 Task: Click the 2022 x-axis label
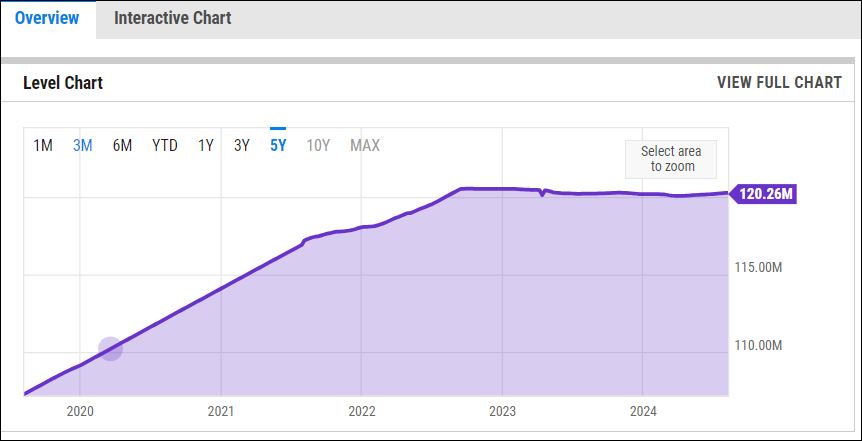point(362,411)
